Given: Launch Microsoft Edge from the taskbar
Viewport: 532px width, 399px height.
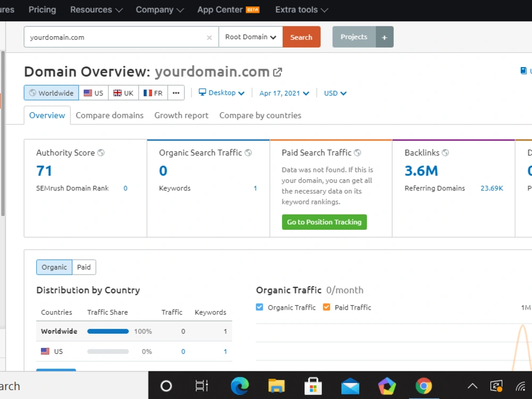Looking at the screenshot, I should [239, 386].
